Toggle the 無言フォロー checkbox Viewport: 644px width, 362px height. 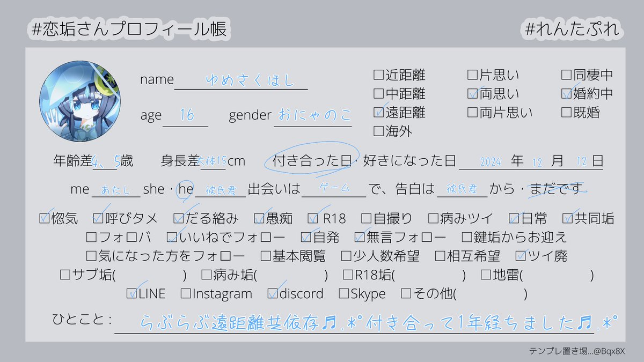(360, 237)
